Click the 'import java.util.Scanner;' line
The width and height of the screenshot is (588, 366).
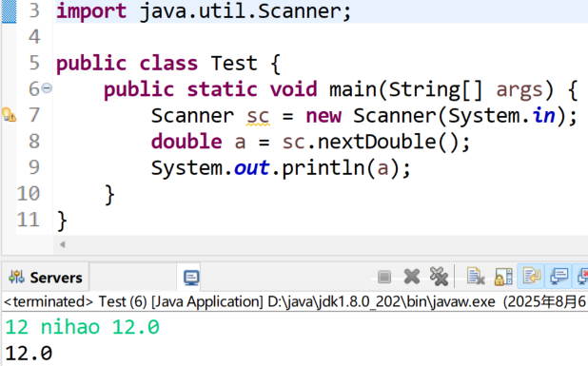pos(204,11)
